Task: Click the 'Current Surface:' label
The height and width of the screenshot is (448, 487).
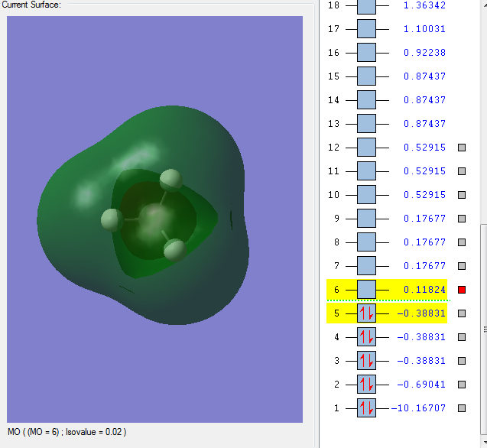Action: coord(31,5)
